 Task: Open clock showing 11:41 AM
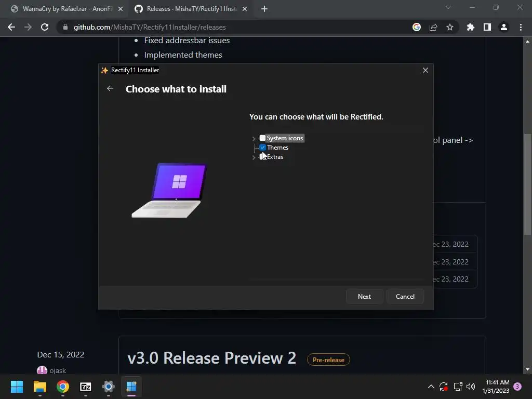496,387
